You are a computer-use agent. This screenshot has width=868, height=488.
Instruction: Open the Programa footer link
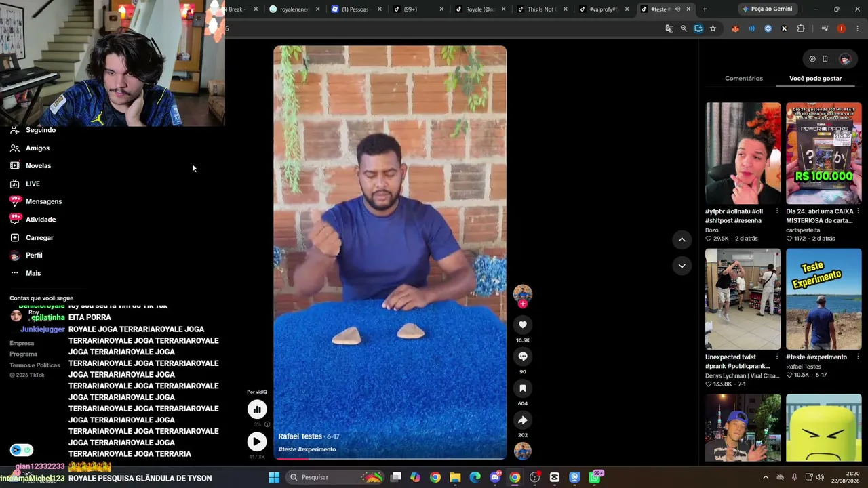23,354
